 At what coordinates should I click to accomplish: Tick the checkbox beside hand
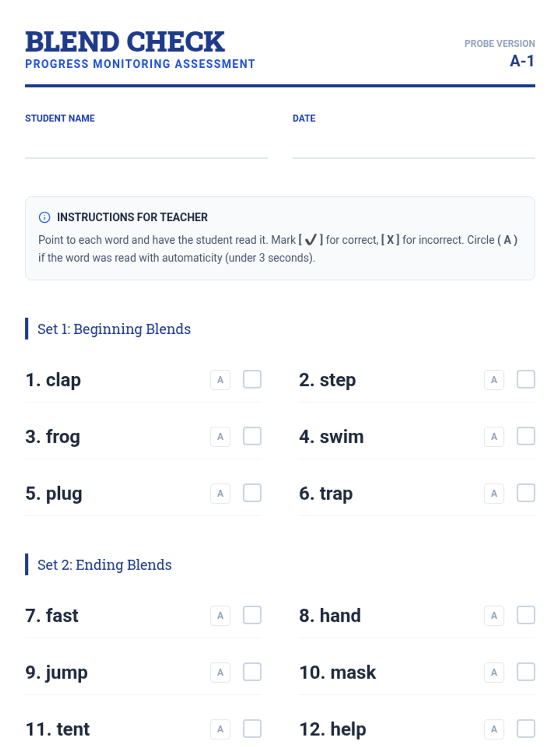point(526,615)
